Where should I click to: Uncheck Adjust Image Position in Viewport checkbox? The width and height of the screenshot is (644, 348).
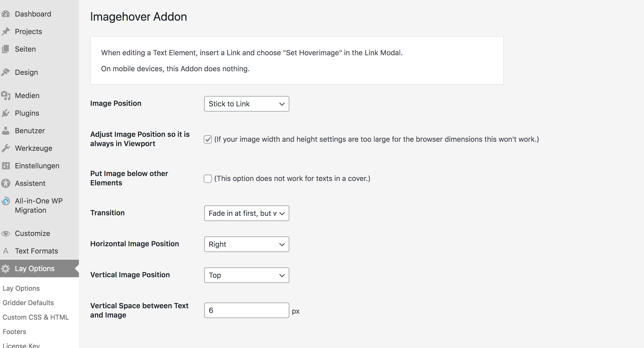(x=208, y=139)
